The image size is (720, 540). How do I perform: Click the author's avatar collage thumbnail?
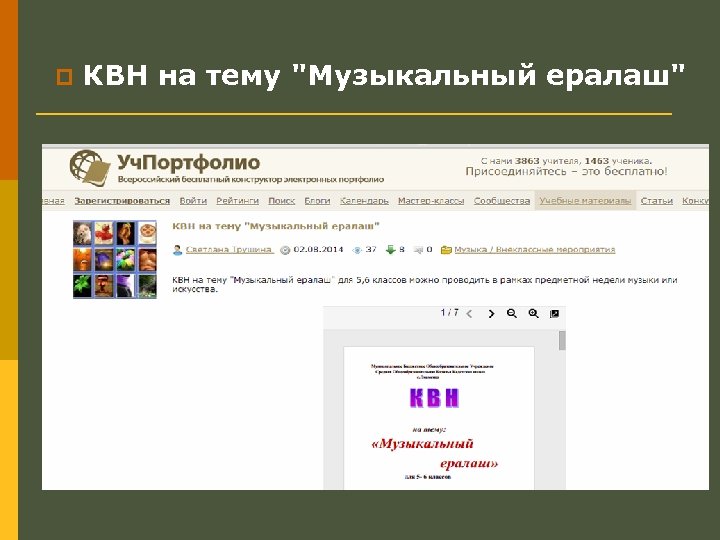coord(115,259)
